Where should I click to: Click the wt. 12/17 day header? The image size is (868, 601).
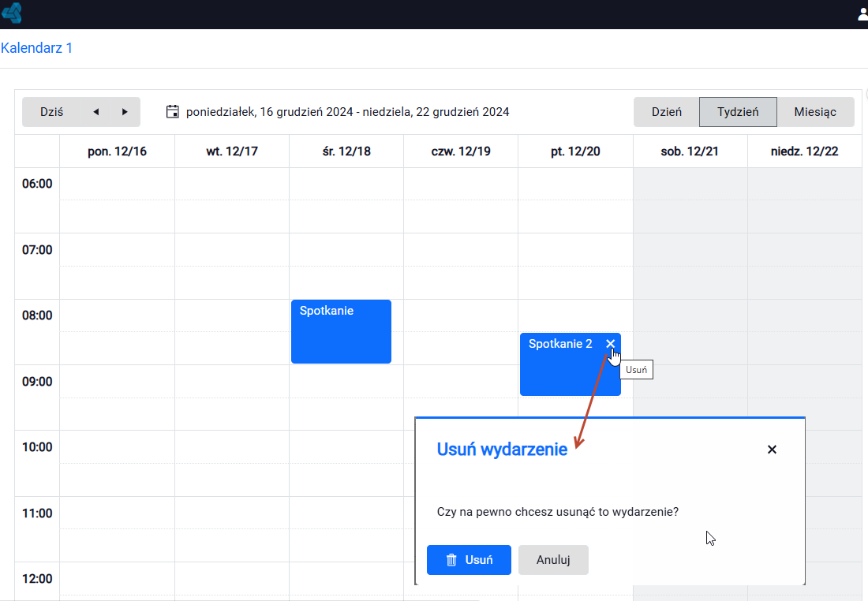[232, 151]
